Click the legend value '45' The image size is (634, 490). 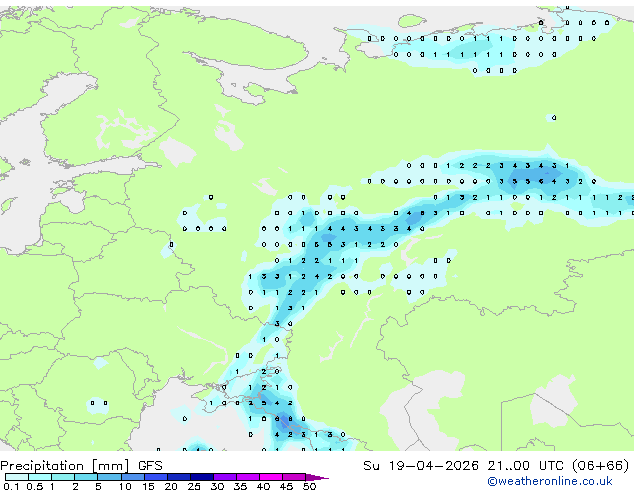click(286, 486)
